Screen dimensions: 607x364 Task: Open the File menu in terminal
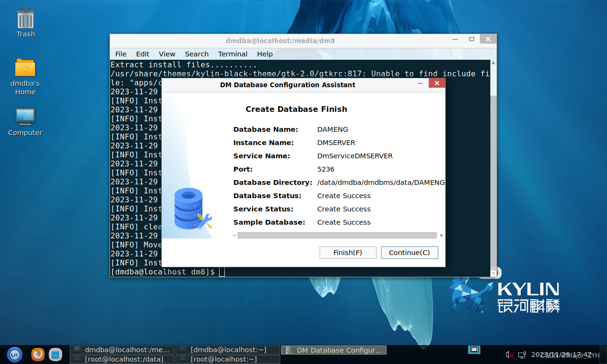click(121, 54)
